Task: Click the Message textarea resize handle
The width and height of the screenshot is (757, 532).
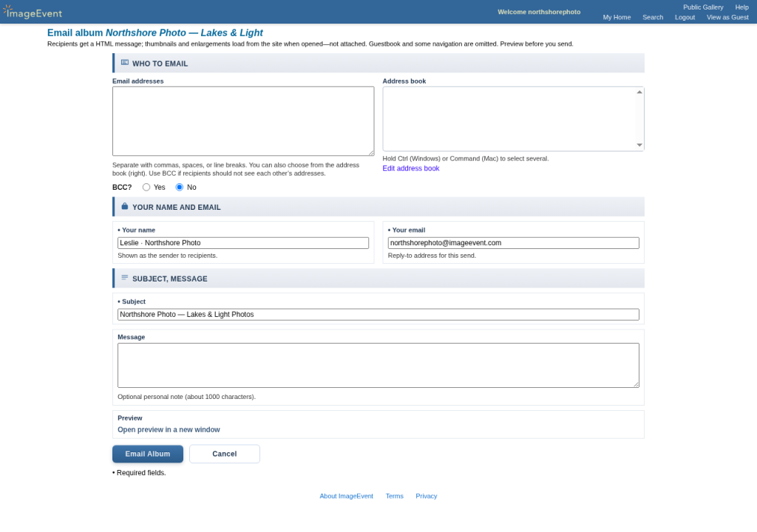Action: pos(637,385)
